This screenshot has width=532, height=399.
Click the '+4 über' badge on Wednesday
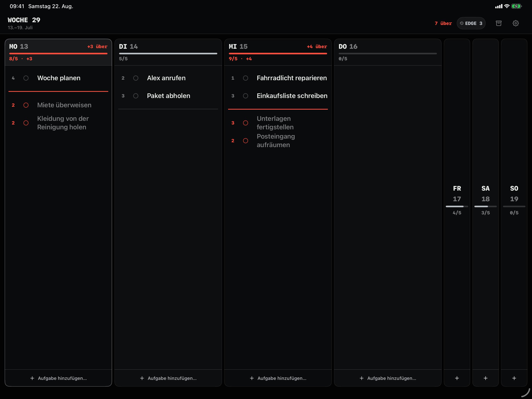317,46
